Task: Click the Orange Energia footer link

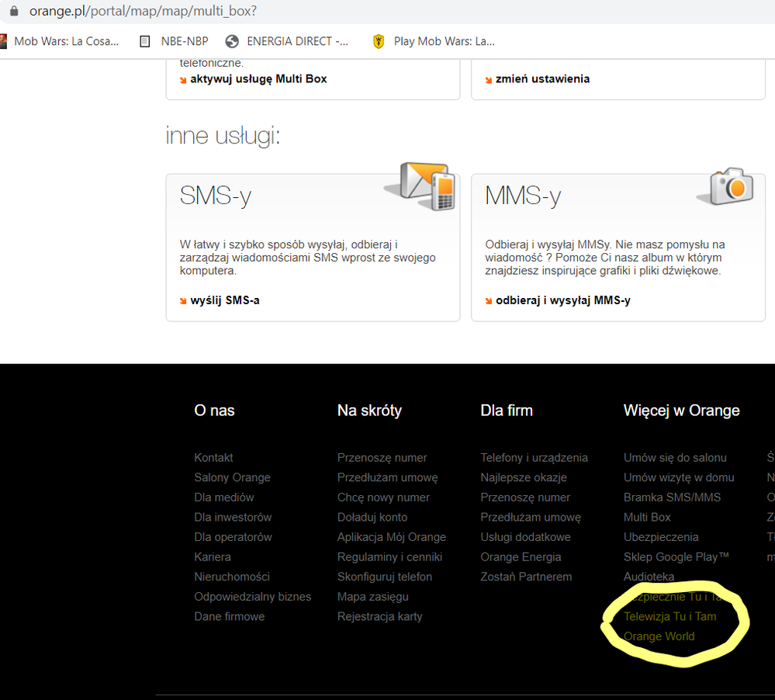Action: tap(521, 556)
